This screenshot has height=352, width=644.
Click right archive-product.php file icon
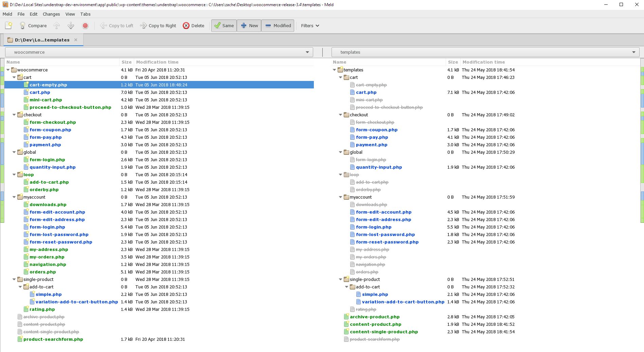[346, 317]
